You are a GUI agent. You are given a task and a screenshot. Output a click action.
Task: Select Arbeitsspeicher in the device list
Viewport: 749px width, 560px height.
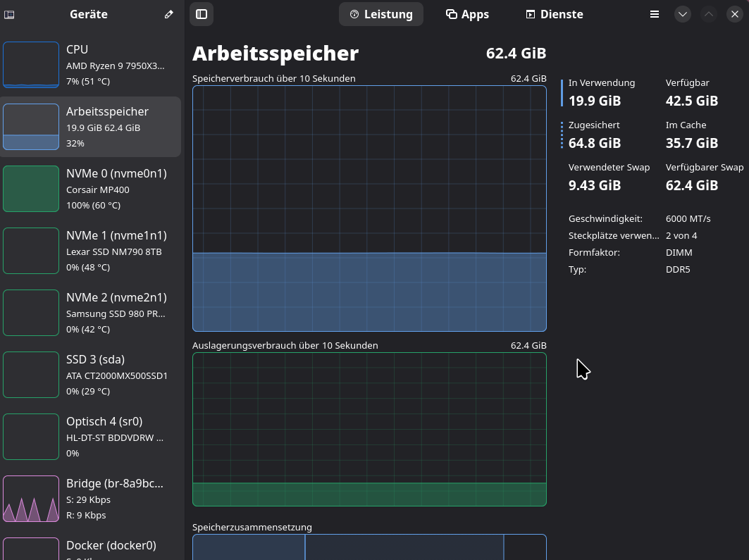point(91,127)
